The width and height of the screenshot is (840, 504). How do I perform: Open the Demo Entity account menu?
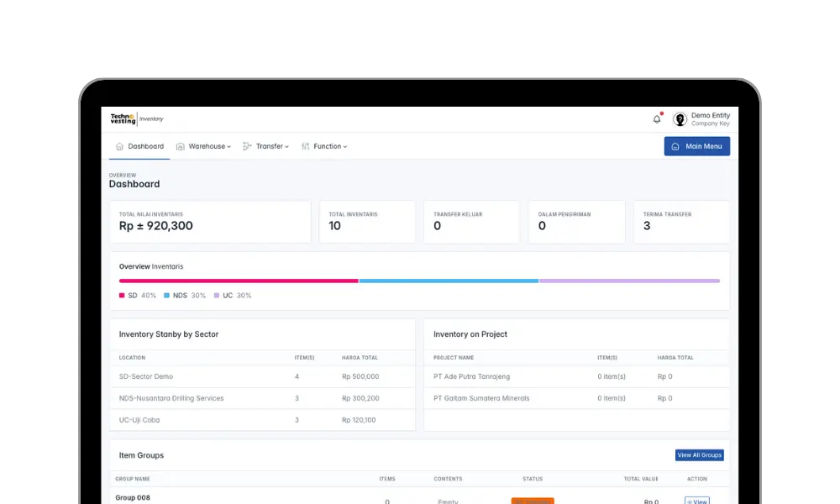click(710, 119)
